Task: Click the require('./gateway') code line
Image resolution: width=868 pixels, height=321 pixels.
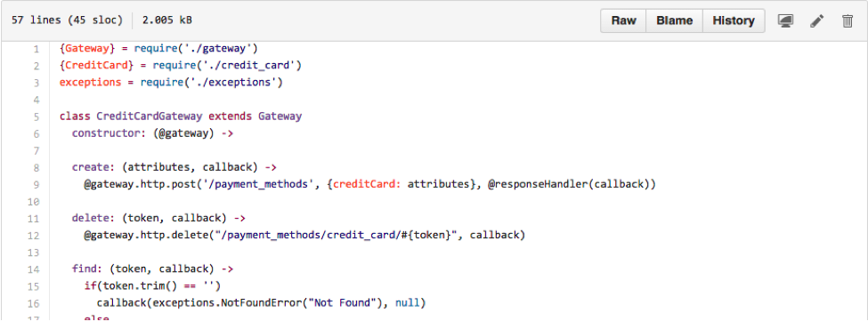Action: click(158, 49)
